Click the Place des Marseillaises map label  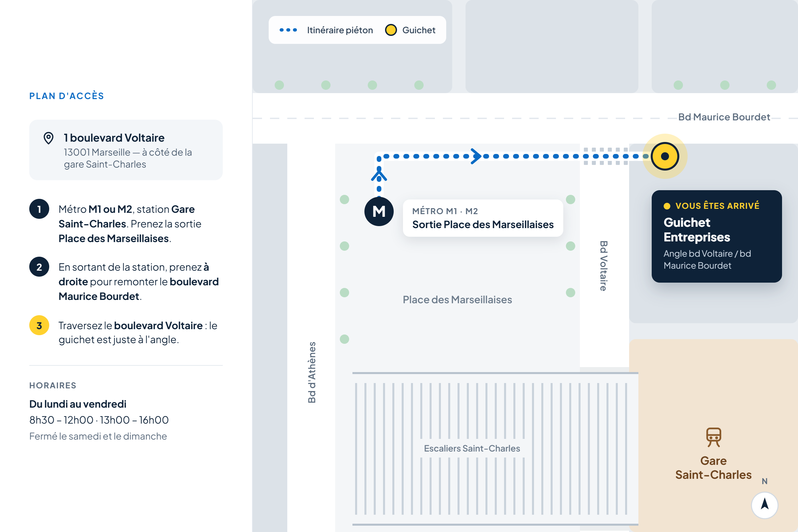pos(458,300)
